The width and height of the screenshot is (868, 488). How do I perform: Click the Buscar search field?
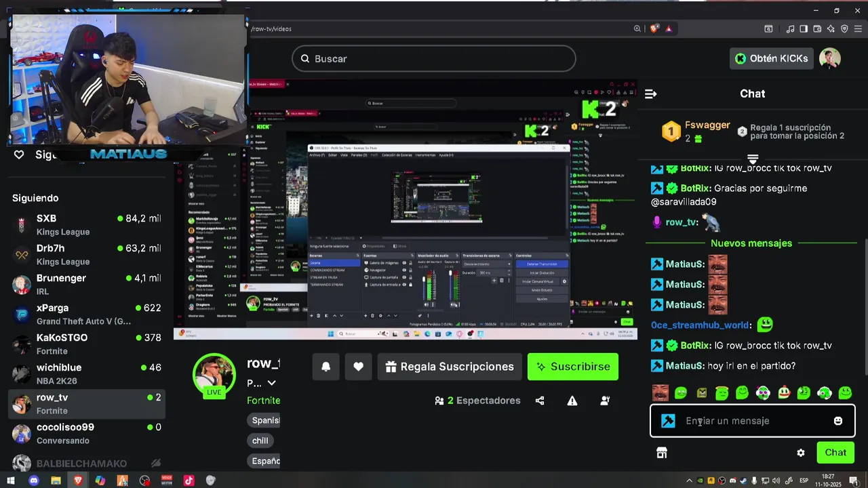tap(434, 59)
